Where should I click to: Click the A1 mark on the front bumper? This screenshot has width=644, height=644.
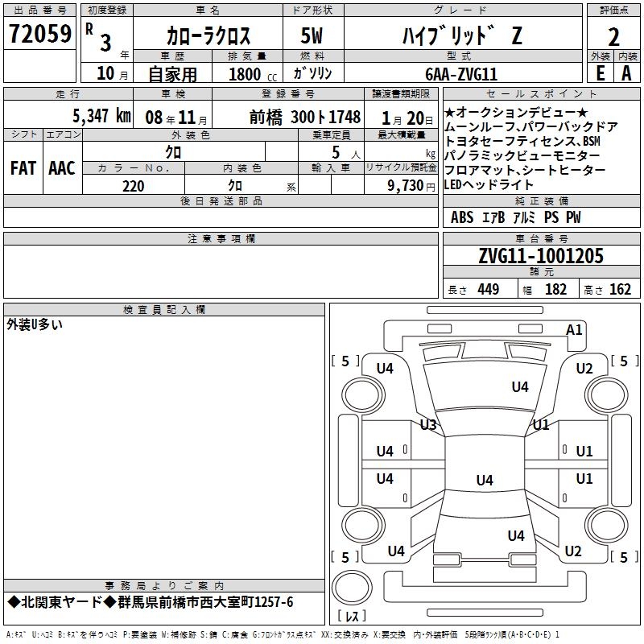coord(574,330)
